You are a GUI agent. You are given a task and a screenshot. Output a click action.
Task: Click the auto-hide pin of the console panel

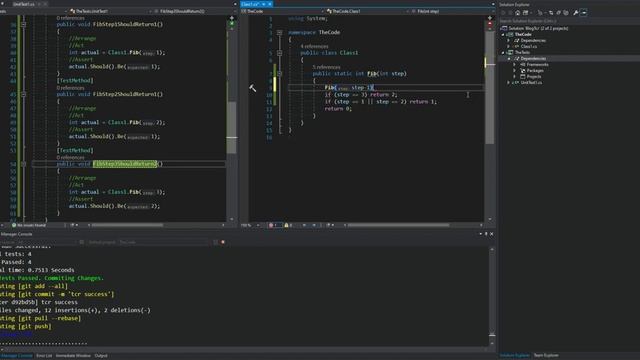486,234
